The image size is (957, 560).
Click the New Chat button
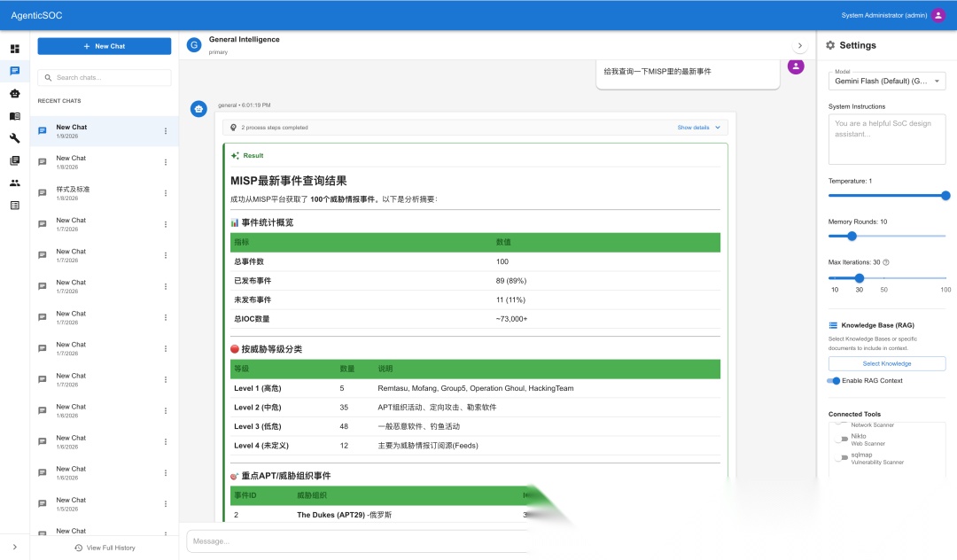pos(105,46)
